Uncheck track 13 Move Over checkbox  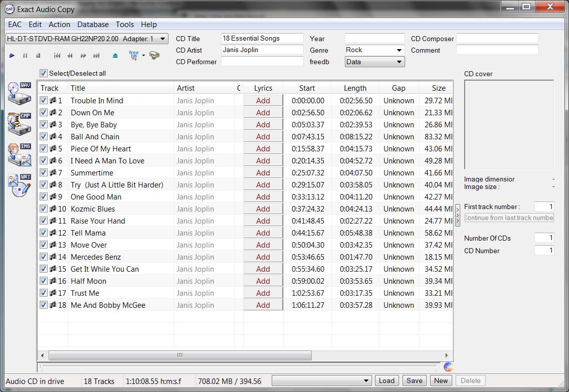point(44,245)
